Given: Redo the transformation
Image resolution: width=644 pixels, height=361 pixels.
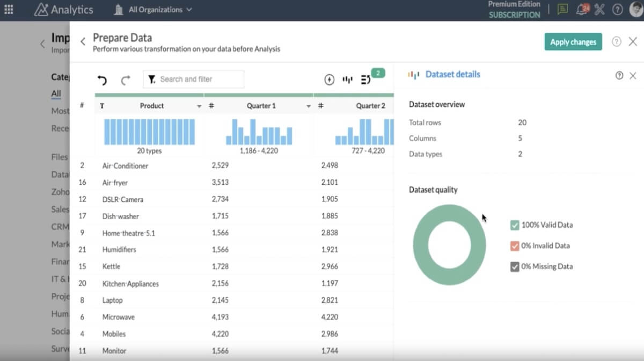Looking at the screenshot, I should pyautogui.click(x=126, y=80).
